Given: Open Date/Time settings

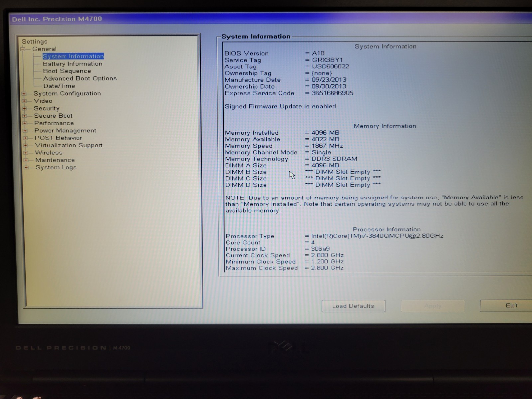Looking at the screenshot, I should click(x=59, y=86).
